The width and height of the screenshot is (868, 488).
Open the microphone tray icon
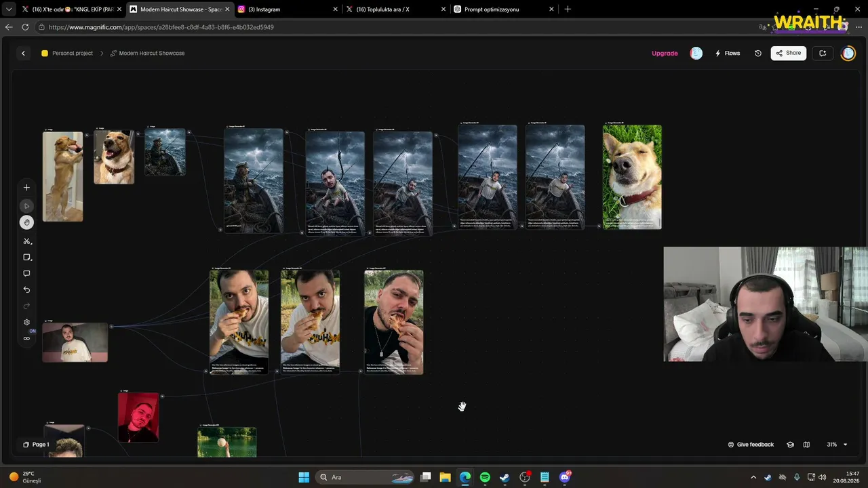coord(797,477)
